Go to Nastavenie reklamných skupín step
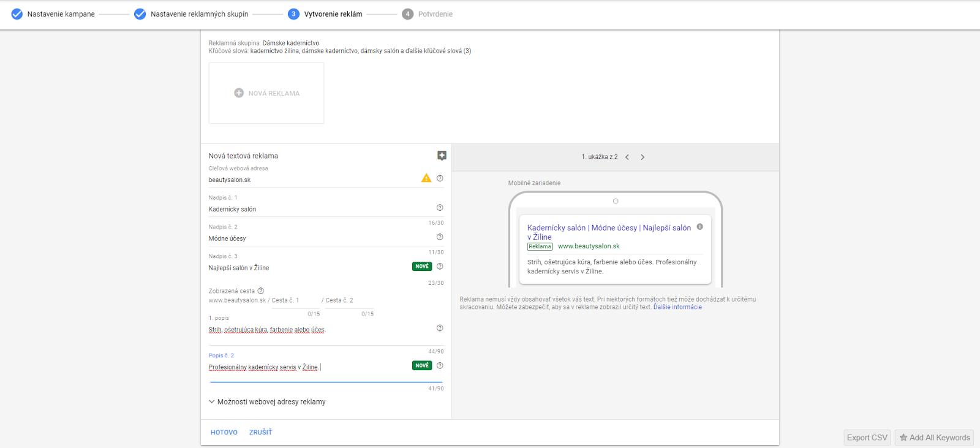980x448 pixels. click(200, 14)
